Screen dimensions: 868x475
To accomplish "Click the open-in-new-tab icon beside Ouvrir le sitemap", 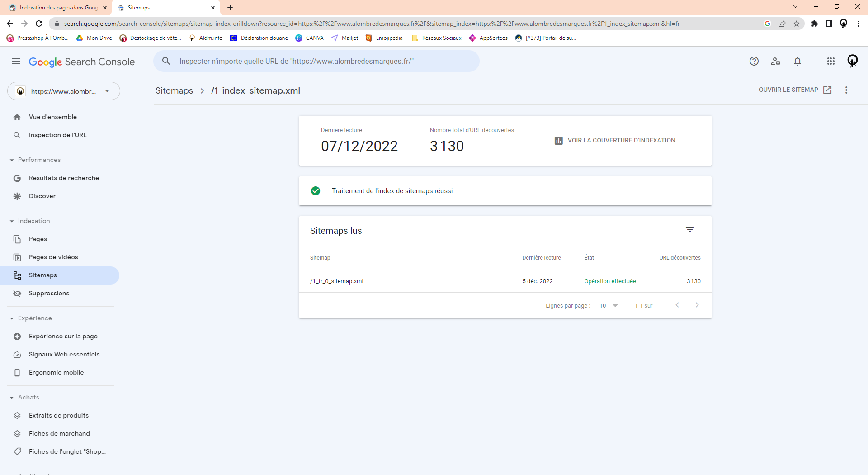I will coord(827,90).
